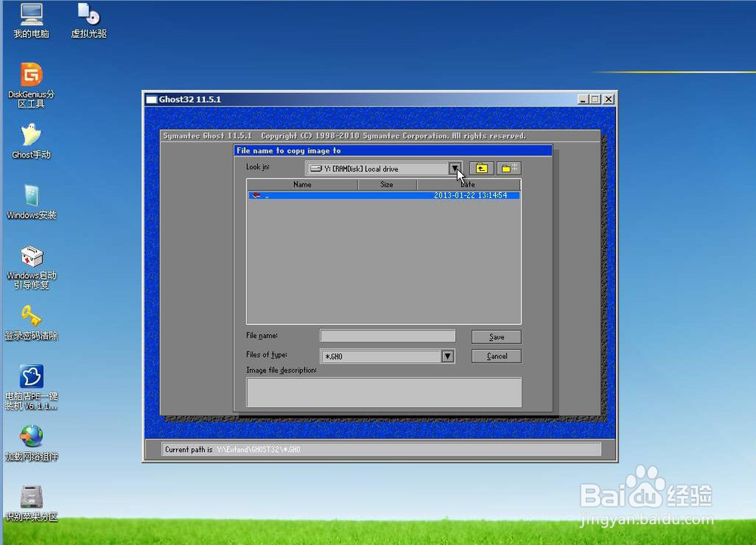Select the parent directory '..' arrow row

384,195
